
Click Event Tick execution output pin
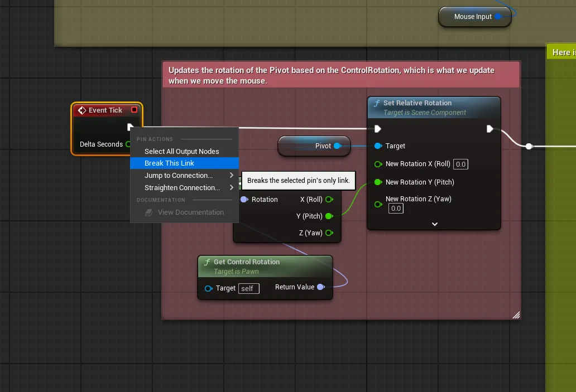point(129,127)
